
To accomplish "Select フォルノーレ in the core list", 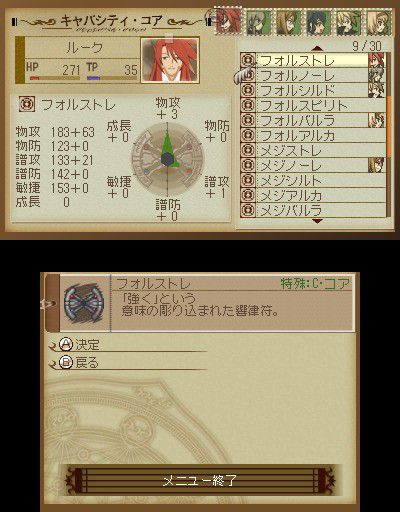I will point(313,75).
